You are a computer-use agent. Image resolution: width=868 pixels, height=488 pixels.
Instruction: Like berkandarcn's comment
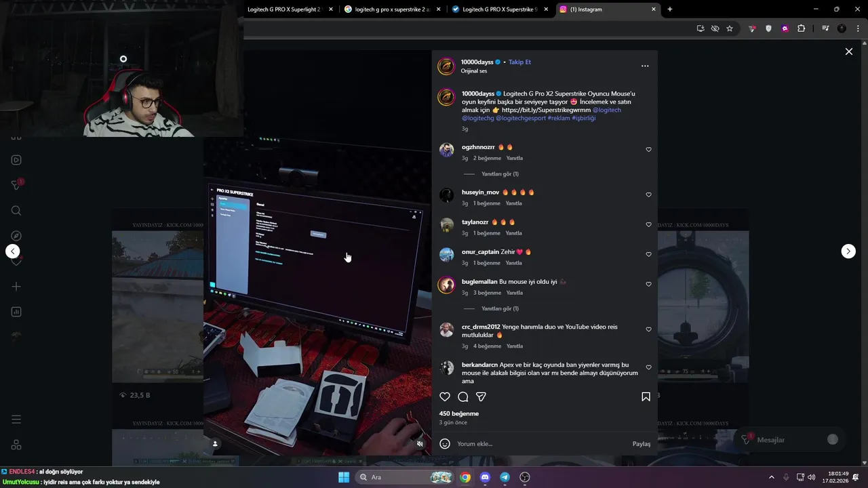[x=648, y=367]
